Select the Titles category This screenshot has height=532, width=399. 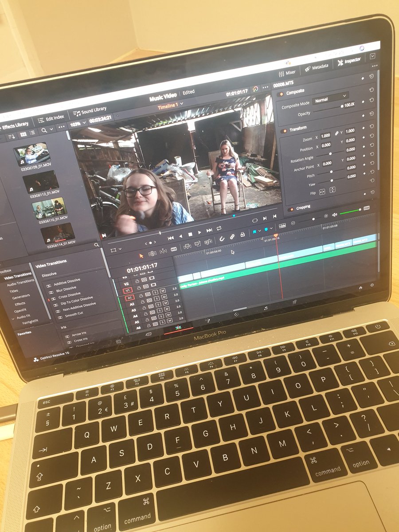coord(14,291)
